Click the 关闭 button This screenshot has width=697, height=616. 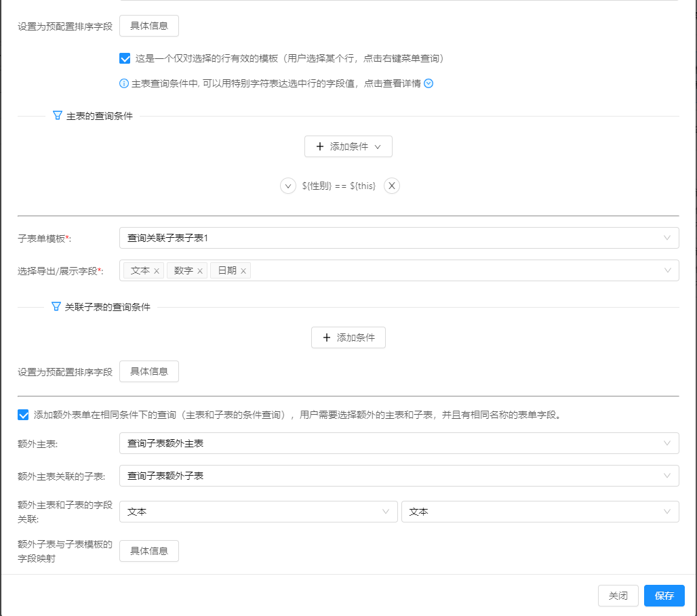618,596
